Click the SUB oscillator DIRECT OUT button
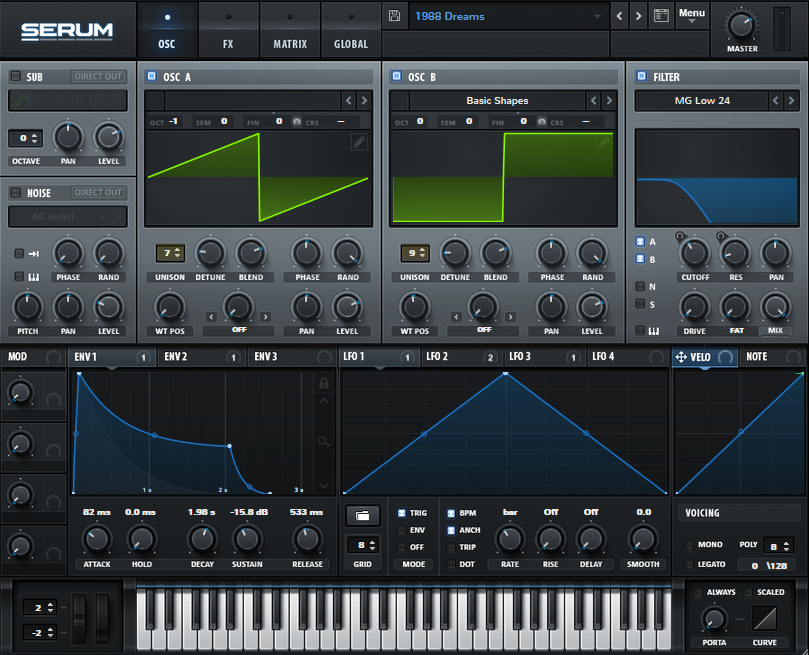 (x=98, y=76)
